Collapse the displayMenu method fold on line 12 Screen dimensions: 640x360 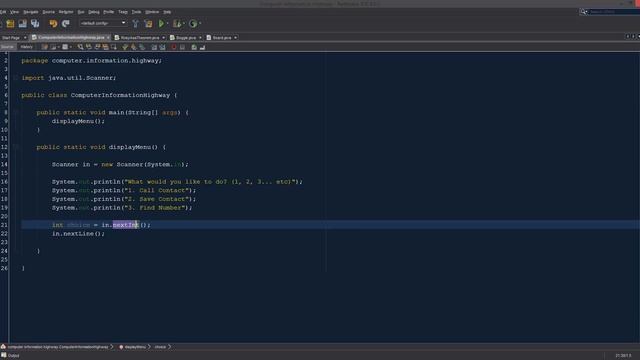(x=16, y=147)
